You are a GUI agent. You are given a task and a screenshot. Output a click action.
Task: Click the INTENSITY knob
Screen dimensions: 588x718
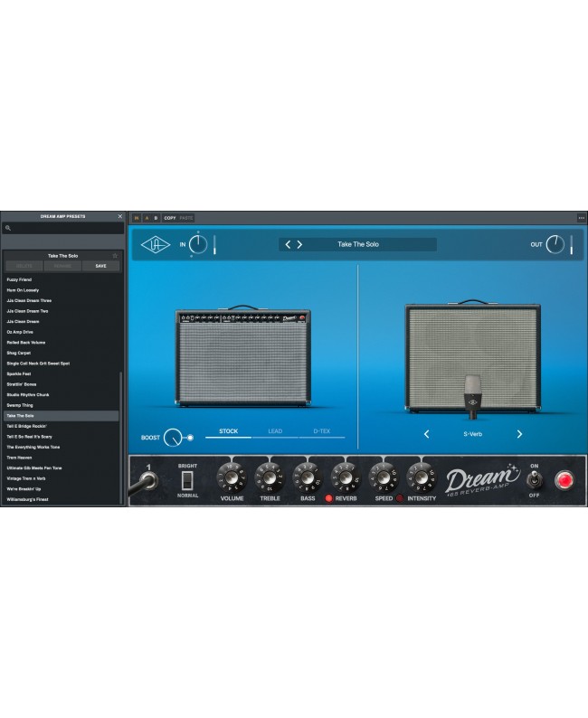(422, 477)
